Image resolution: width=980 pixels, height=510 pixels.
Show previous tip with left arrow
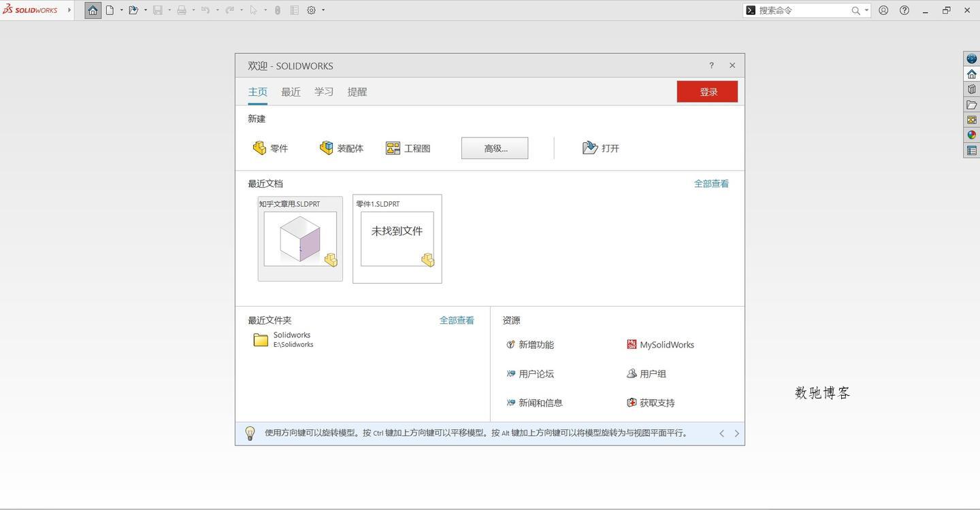[721, 433]
